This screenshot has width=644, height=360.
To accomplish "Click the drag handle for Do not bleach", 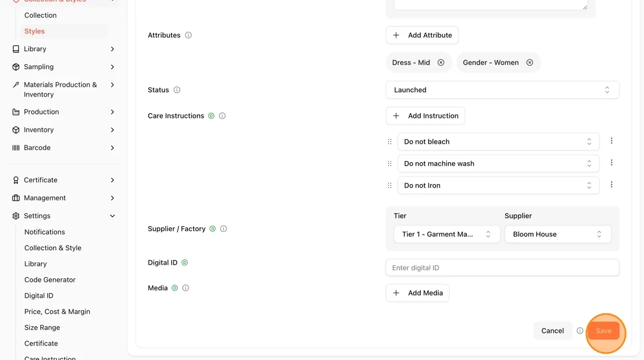I will (389, 142).
